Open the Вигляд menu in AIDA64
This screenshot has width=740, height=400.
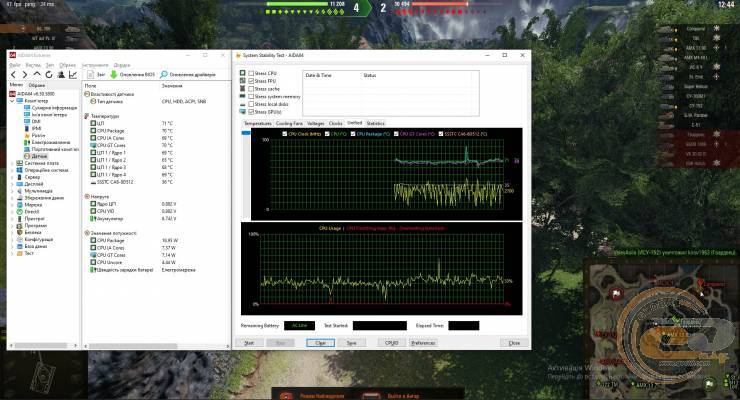pyautogui.click(x=33, y=65)
